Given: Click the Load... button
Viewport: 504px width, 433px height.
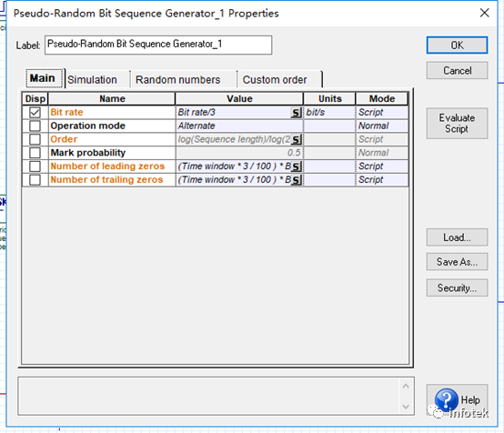Looking at the screenshot, I should click(x=457, y=237).
